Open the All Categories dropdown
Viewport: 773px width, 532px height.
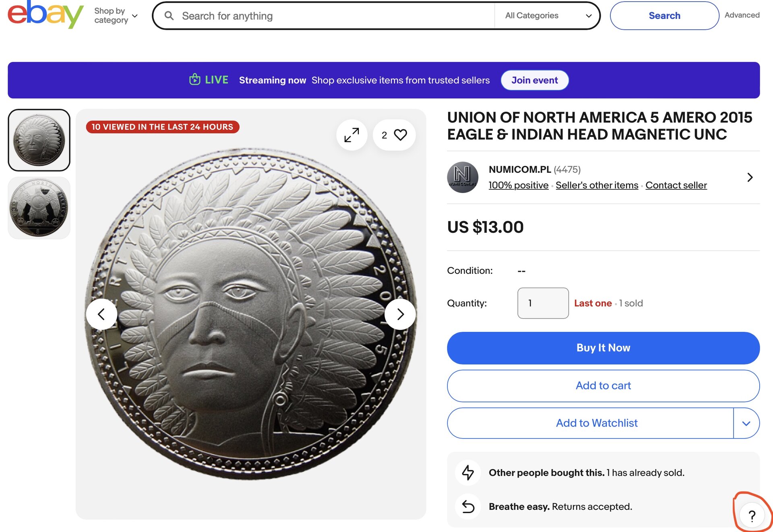point(548,16)
